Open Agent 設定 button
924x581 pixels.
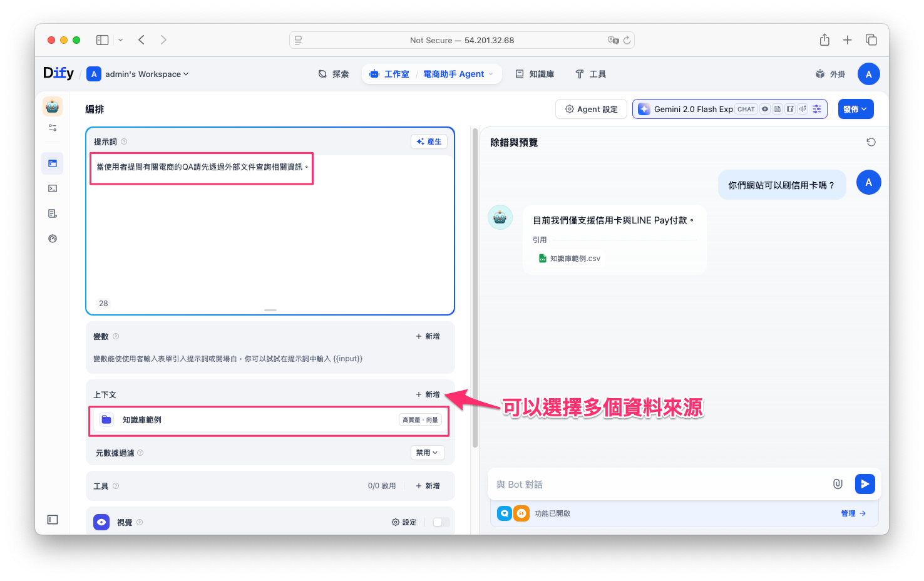click(x=591, y=109)
